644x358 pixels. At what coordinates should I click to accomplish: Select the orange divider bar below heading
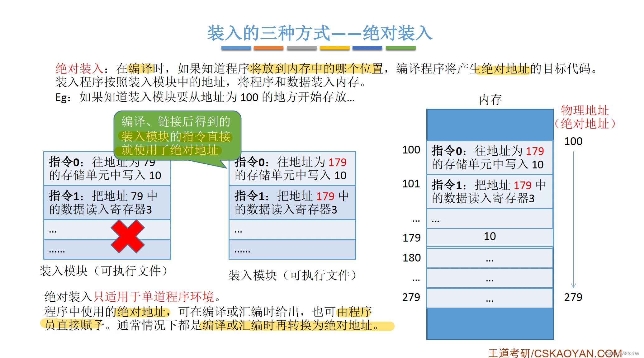coord(269,48)
